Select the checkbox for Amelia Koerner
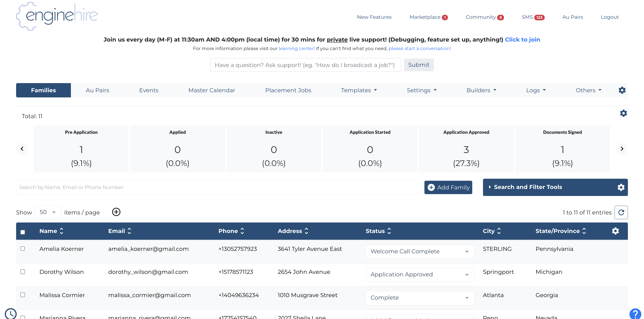The image size is (644, 319). (x=23, y=249)
